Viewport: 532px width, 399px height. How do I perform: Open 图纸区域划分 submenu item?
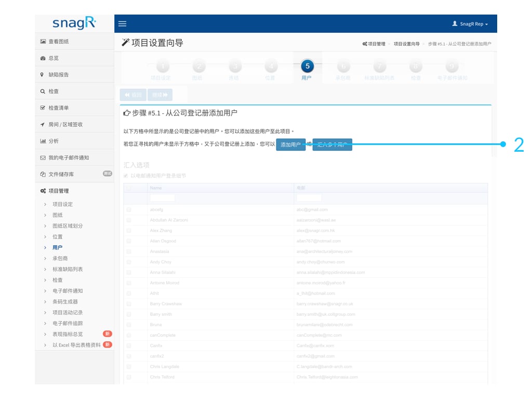point(68,226)
